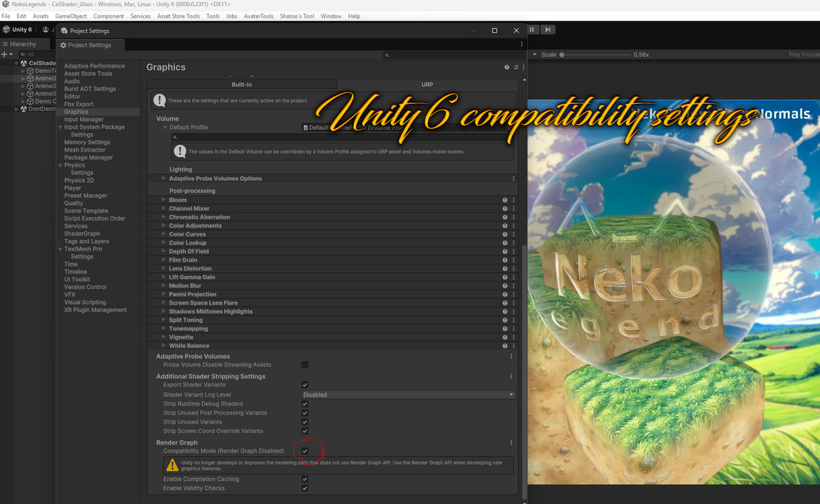The image size is (820, 504).
Task: Expand the Vignette foldout arrow
Action: click(x=164, y=337)
